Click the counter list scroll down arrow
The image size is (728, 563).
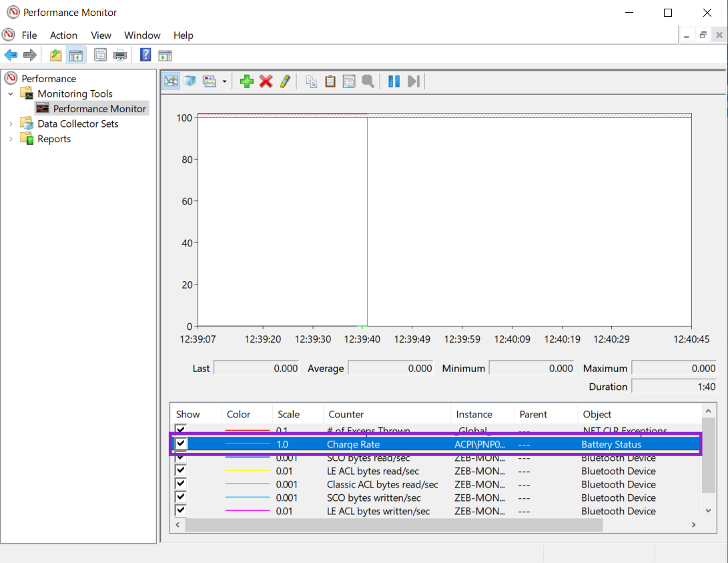708,510
